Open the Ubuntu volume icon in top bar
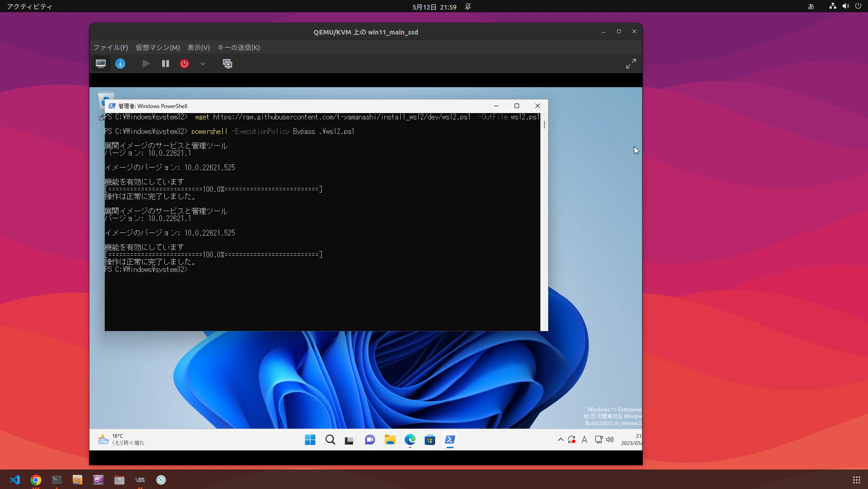Screen dimensions: 868x489 point(845,6)
